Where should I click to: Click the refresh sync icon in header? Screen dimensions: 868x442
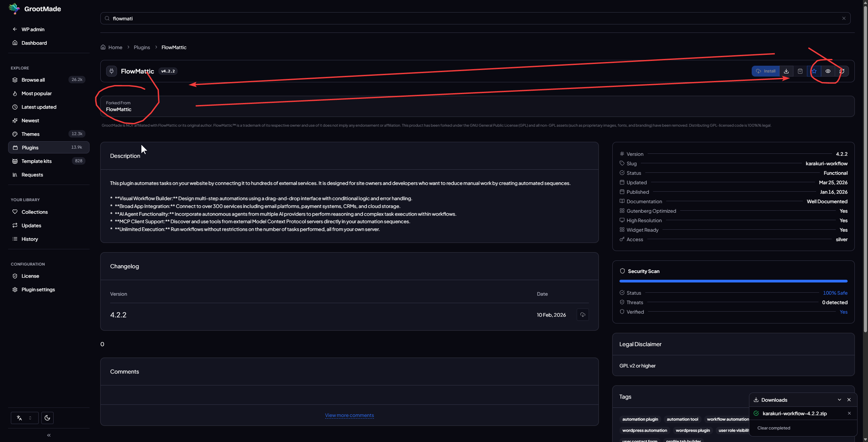842,71
